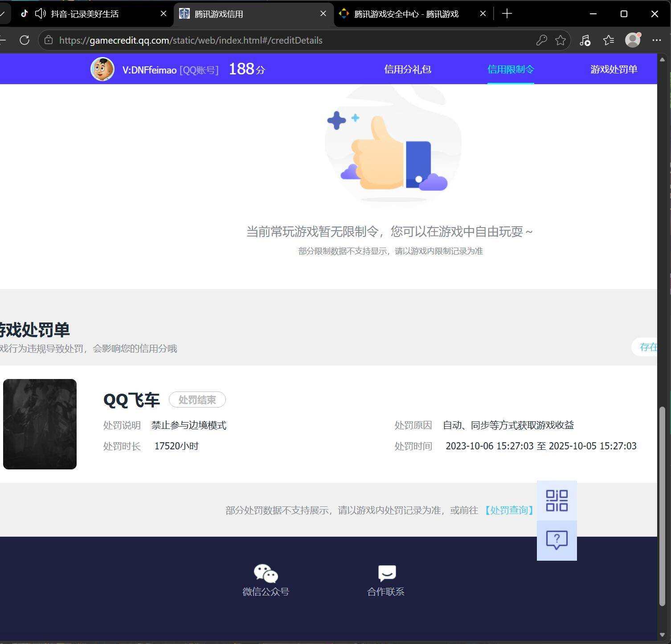
Task: Click the page vertical scrollbar thumb
Action: pyautogui.click(x=663, y=506)
